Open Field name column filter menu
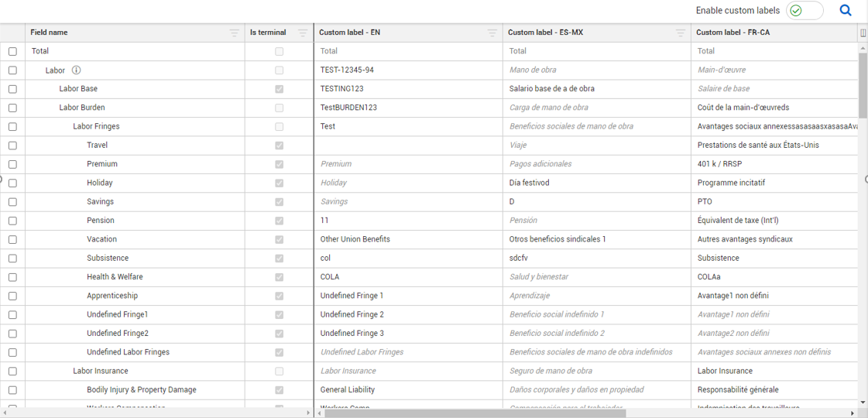 (234, 33)
